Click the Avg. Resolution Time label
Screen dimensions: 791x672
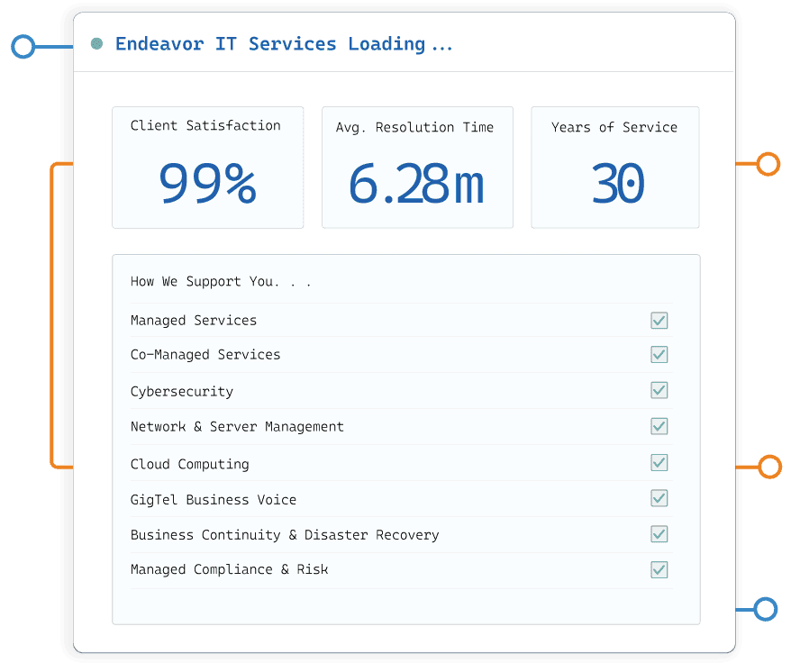[414, 127]
